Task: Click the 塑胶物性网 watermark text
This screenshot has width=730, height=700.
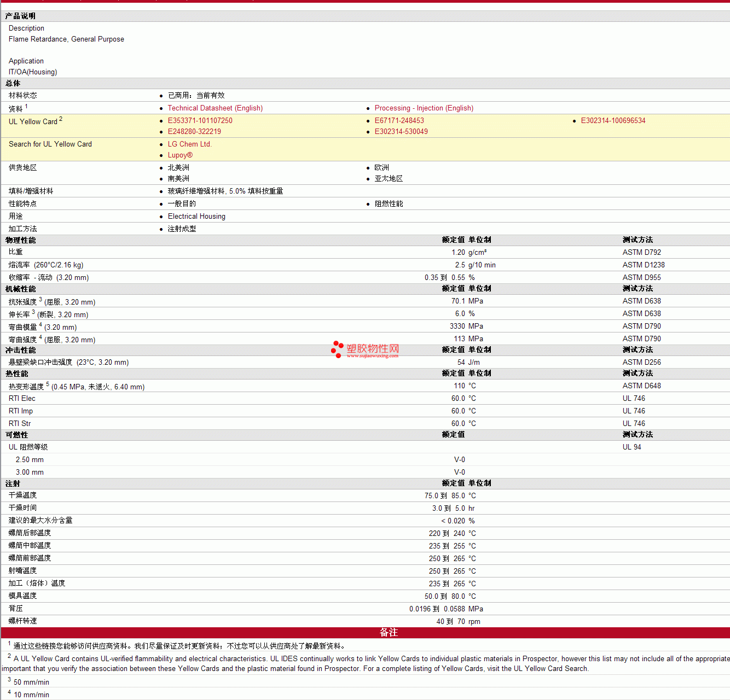Action: [373, 348]
